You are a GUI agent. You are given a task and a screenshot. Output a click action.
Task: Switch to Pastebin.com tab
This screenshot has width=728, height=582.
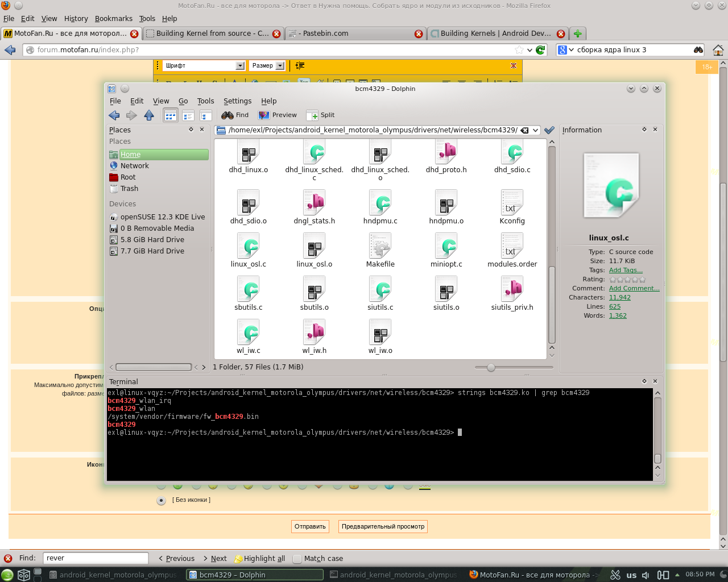point(355,34)
